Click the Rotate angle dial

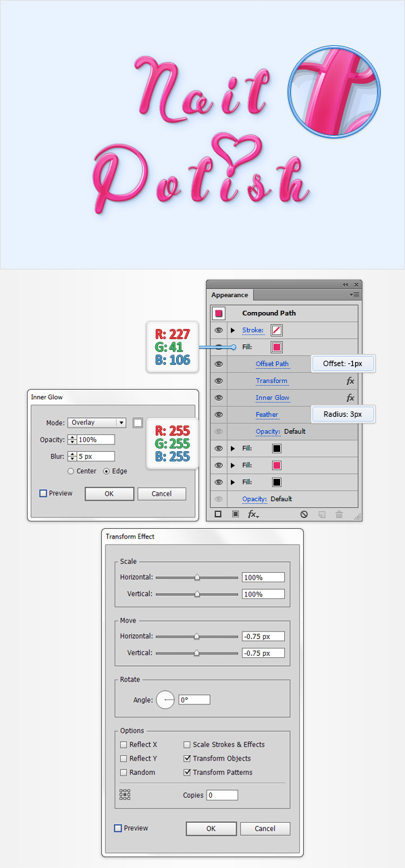(x=165, y=700)
